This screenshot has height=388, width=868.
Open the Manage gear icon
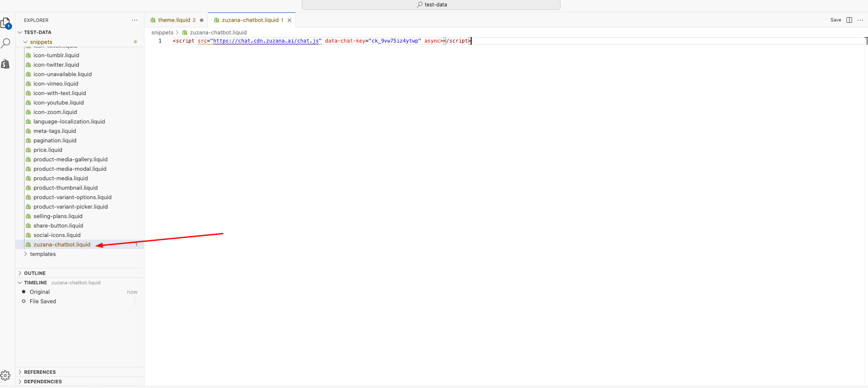click(x=6, y=376)
